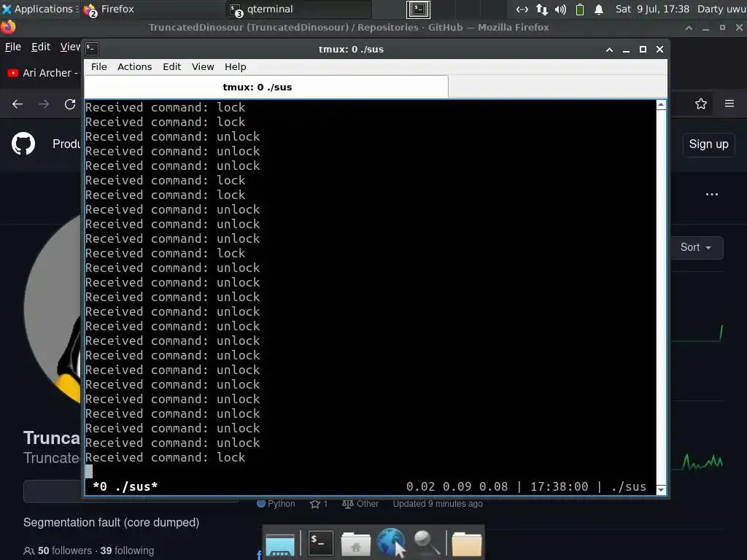This screenshot has width=747, height=560.
Task: Open the clock showing Sat 9 Jul, 17:38
Action: coord(652,9)
